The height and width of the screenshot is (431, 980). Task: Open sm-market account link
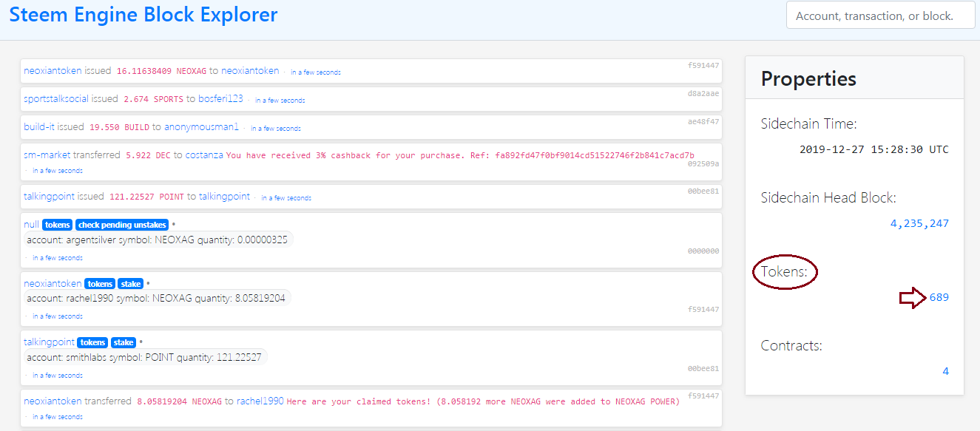pos(47,155)
